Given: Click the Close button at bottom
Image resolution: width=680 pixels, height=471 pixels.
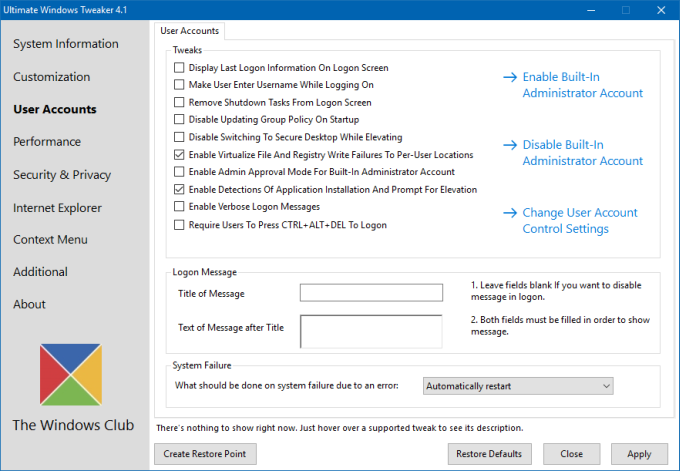Looking at the screenshot, I should [572, 454].
